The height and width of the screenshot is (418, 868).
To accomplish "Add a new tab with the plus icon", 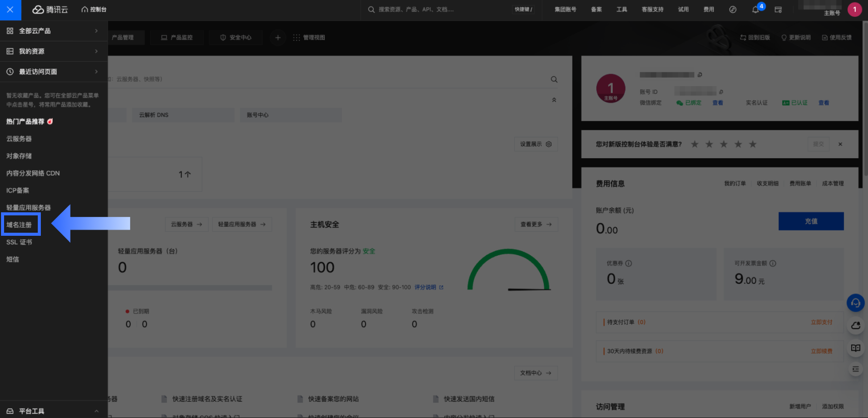I will pos(278,38).
